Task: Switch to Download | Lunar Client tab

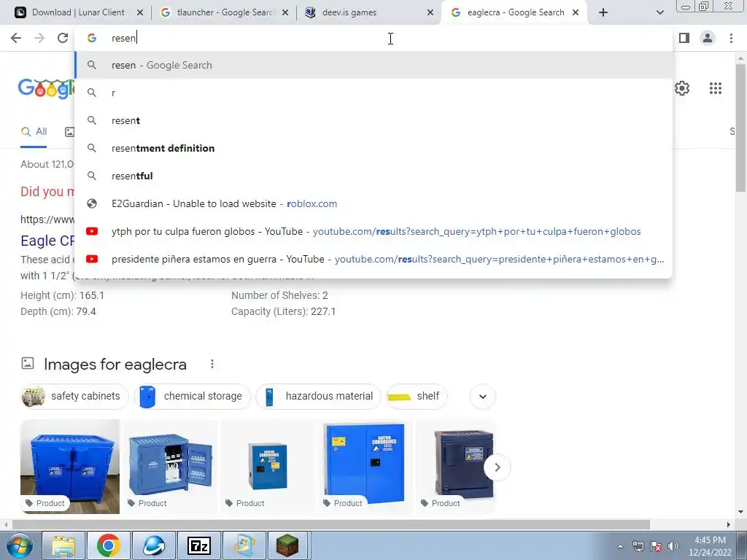Action: click(79, 12)
